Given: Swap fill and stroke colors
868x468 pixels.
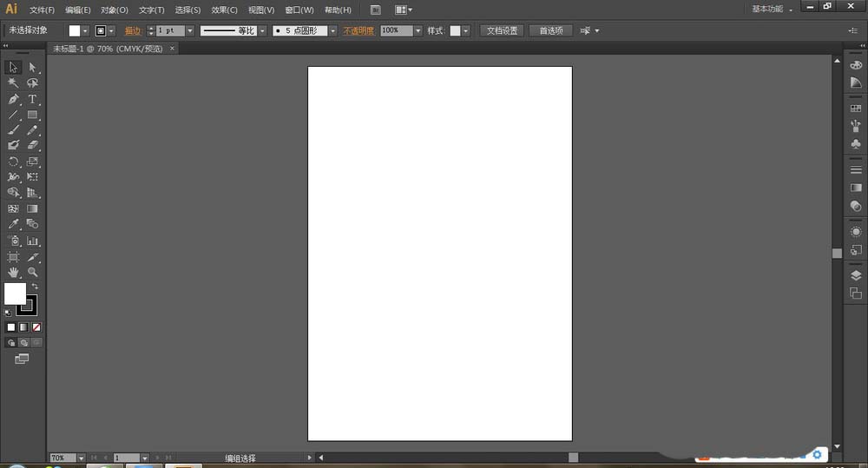Looking at the screenshot, I should [35, 287].
